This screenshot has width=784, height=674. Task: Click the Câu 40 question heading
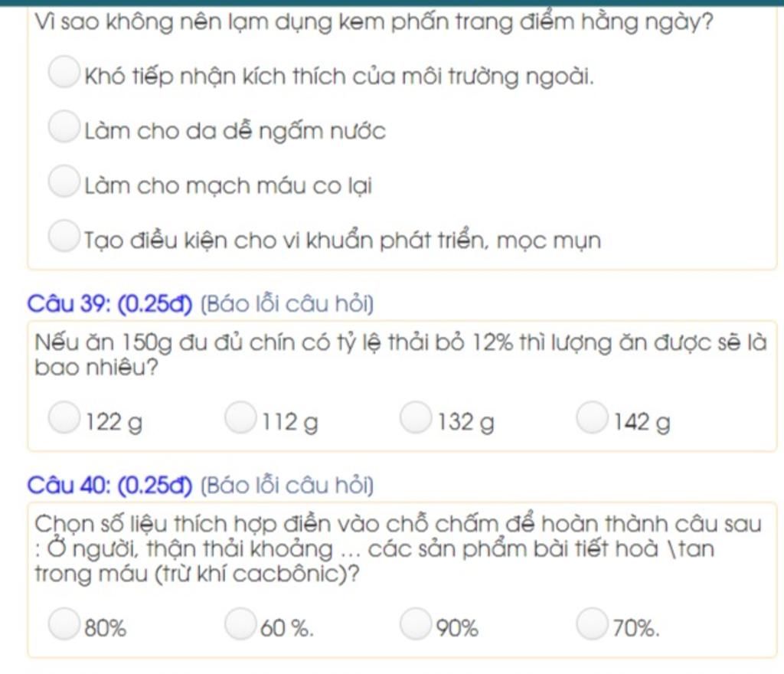click(x=110, y=486)
